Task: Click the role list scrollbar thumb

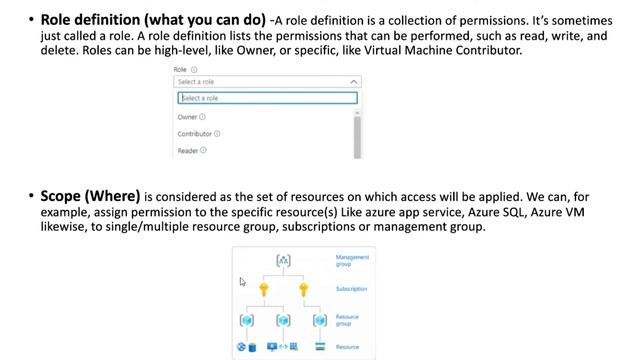Action: tap(358, 137)
